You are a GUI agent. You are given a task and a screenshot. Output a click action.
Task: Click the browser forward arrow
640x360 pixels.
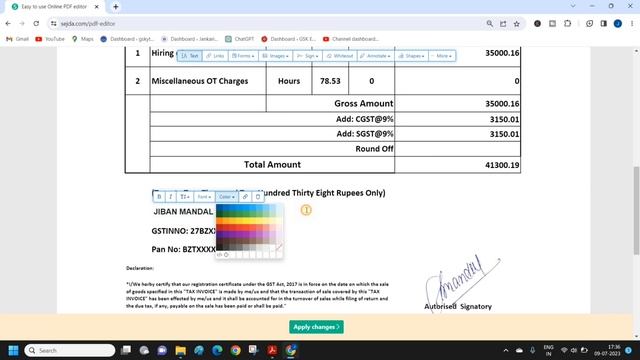tap(22, 24)
